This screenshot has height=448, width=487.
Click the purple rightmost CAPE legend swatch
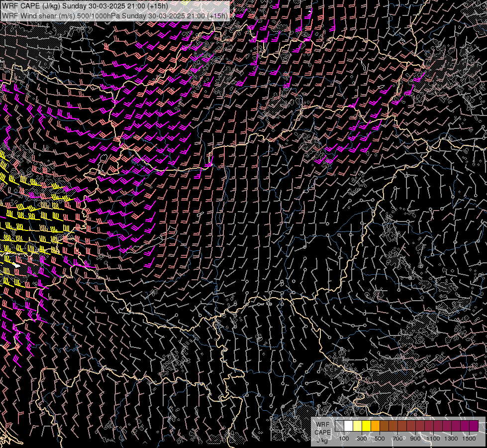[474, 426]
